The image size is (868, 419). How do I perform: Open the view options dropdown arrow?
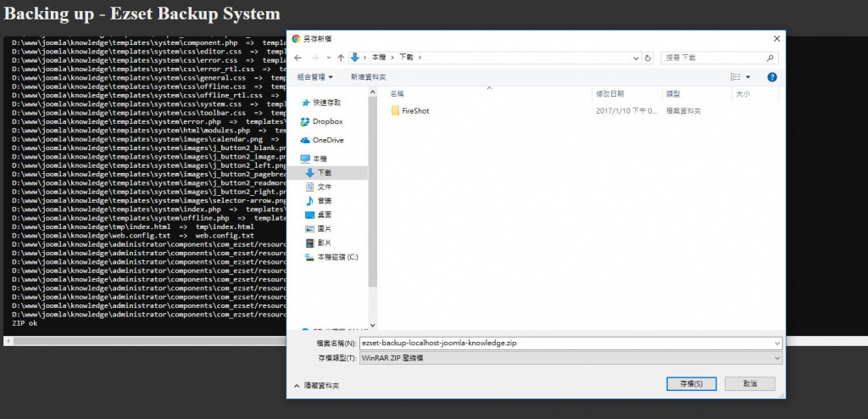click(x=748, y=77)
